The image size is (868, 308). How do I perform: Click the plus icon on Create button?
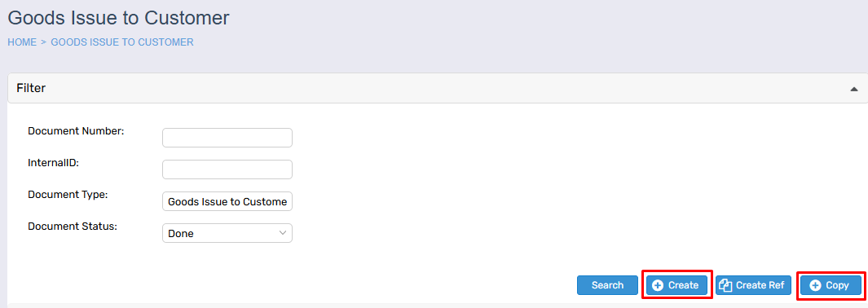658,285
